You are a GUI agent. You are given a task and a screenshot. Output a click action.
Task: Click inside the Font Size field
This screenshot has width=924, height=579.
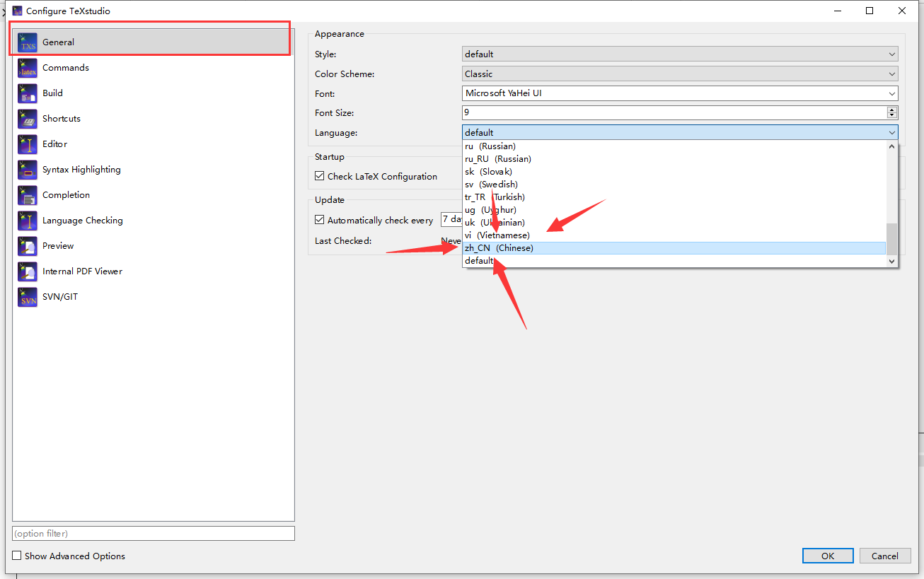click(674, 112)
